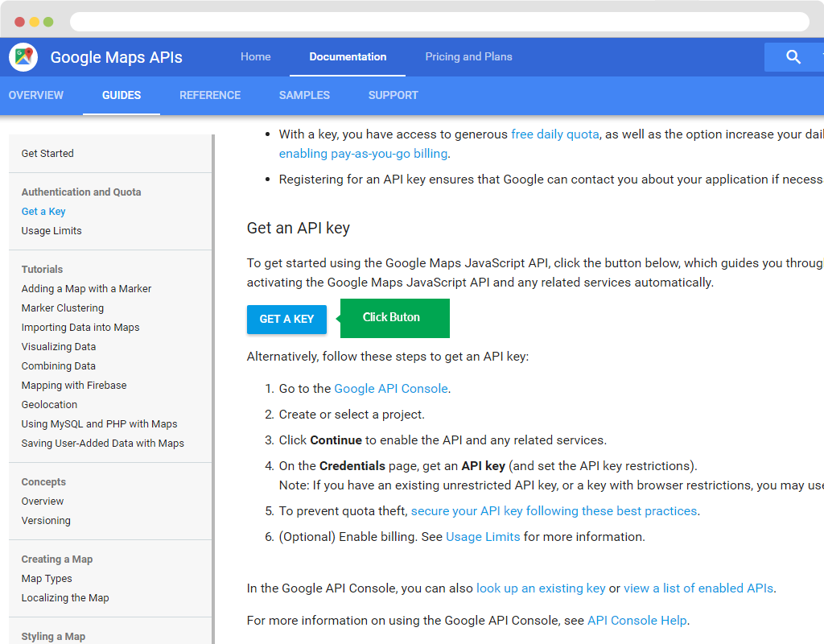Select the Documentation tab
Screen dimensions: 824x644
click(x=348, y=57)
